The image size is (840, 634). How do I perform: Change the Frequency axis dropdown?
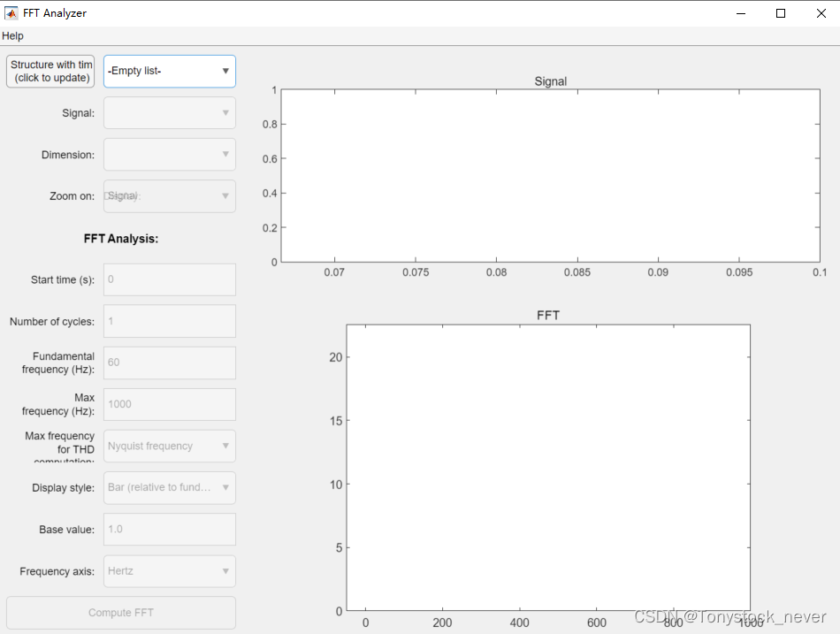[x=169, y=571]
